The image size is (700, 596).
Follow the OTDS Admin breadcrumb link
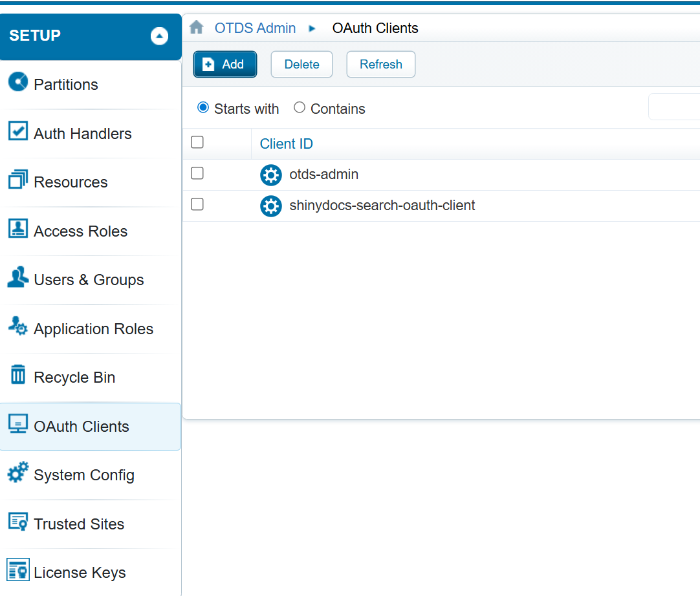click(x=255, y=28)
